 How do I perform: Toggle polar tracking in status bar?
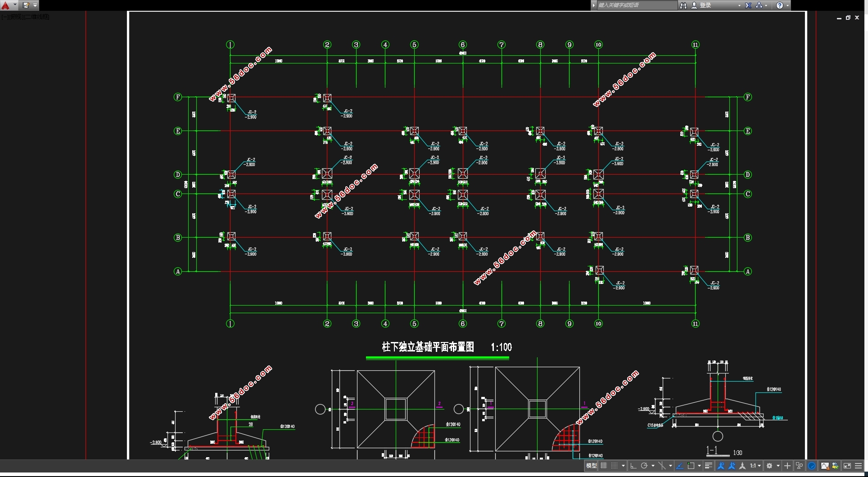tap(644, 466)
